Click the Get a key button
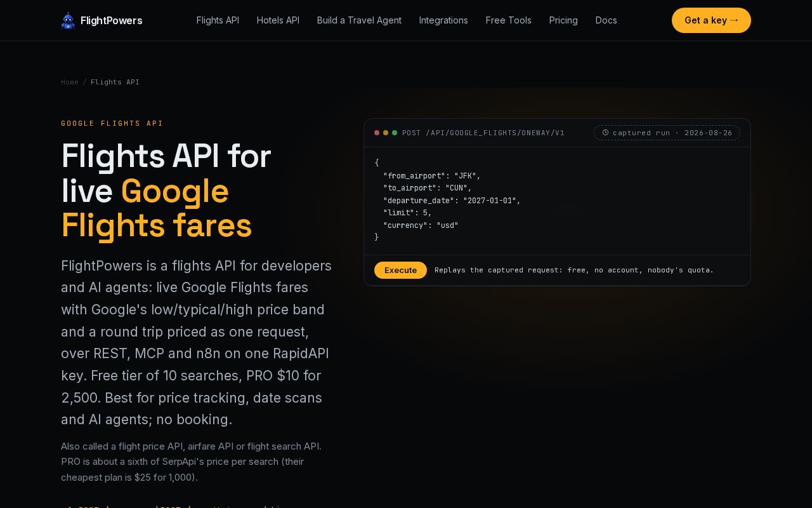Screen dimensions: 812x508 click(x=711, y=20)
